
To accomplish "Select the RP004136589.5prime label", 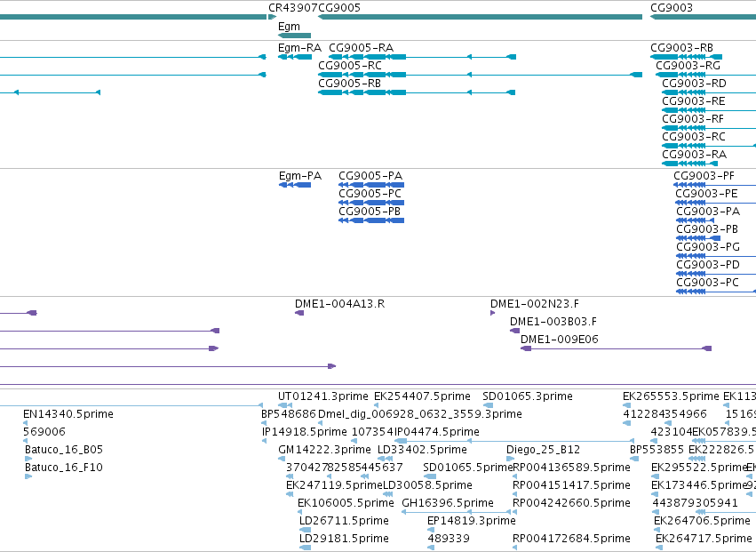I will [x=571, y=468].
